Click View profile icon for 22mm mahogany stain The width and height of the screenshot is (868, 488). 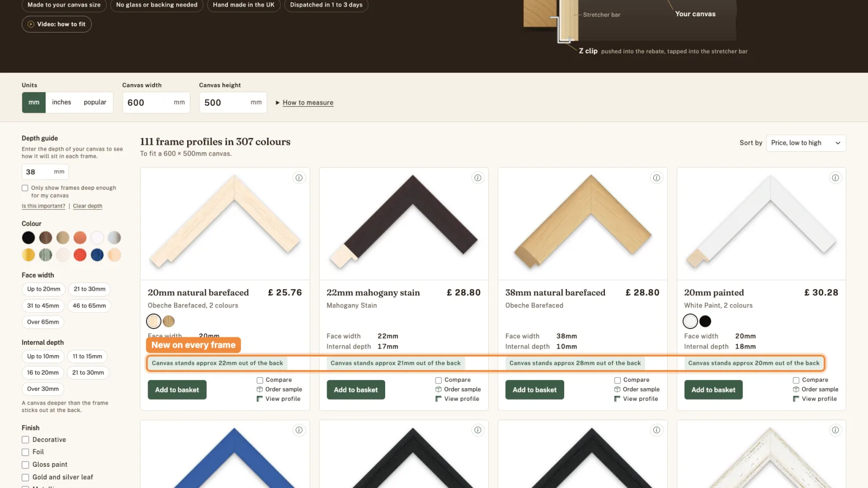(438, 399)
